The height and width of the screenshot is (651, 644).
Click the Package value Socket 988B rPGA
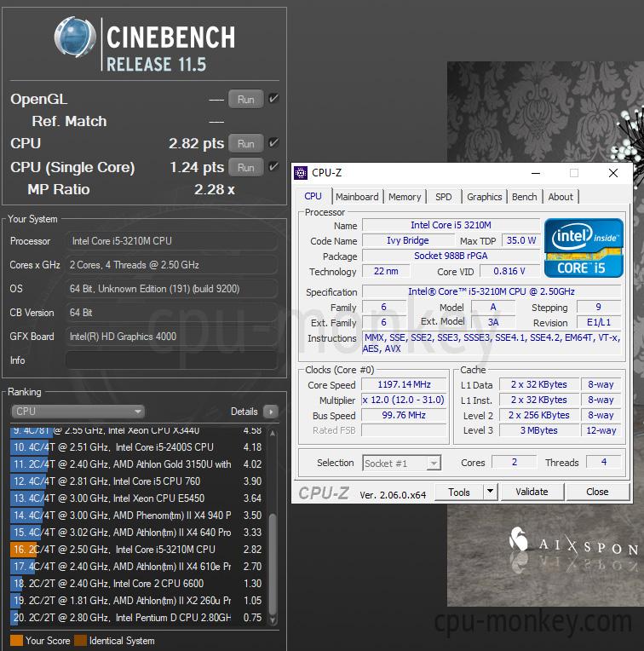[x=451, y=256]
